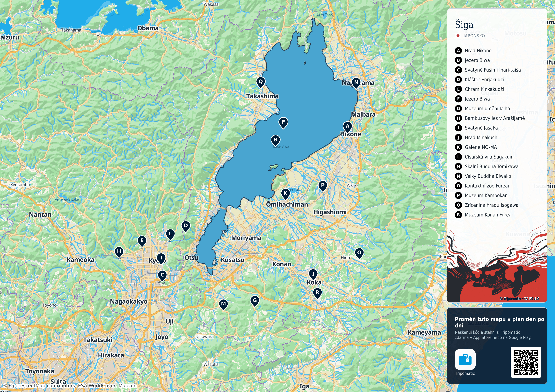The image size is (555, 392).
Task: Click map pin R below Koka
Action: click(317, 293)
